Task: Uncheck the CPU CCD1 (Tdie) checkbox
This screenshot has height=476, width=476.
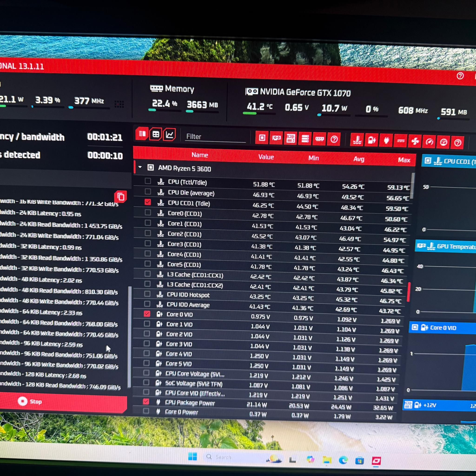Action: click(148, 202)
